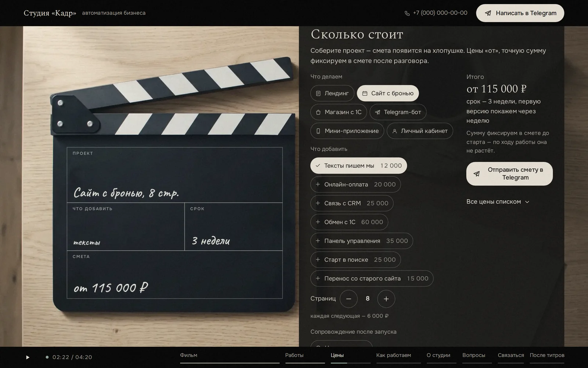Click the clapperboard term 3 недели
This screenshot has height=368, width=588.
(x=211, y=241)
